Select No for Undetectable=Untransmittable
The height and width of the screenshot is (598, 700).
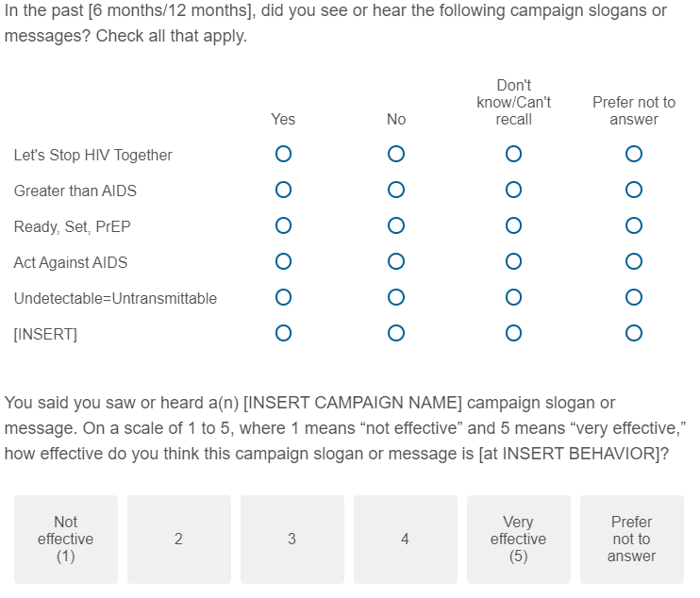[x=396, y=297]
